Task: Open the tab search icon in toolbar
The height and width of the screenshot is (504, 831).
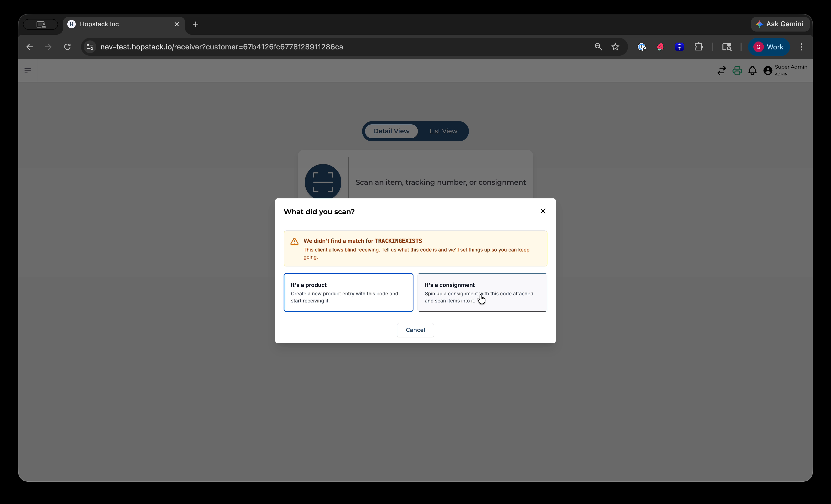Action: click(x=727, y=47)
